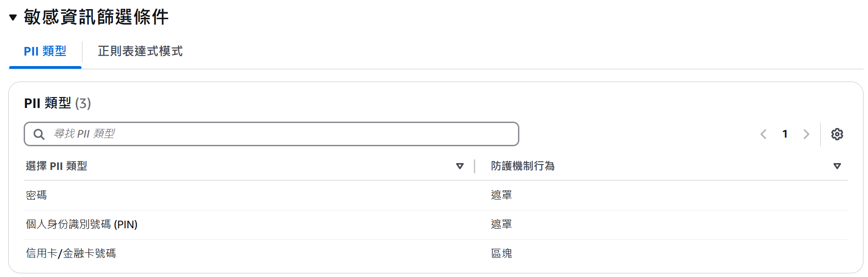Screen dimensions: 868x277
Task: Select page number 1 in pagination
Action: [x=785, y=134]
